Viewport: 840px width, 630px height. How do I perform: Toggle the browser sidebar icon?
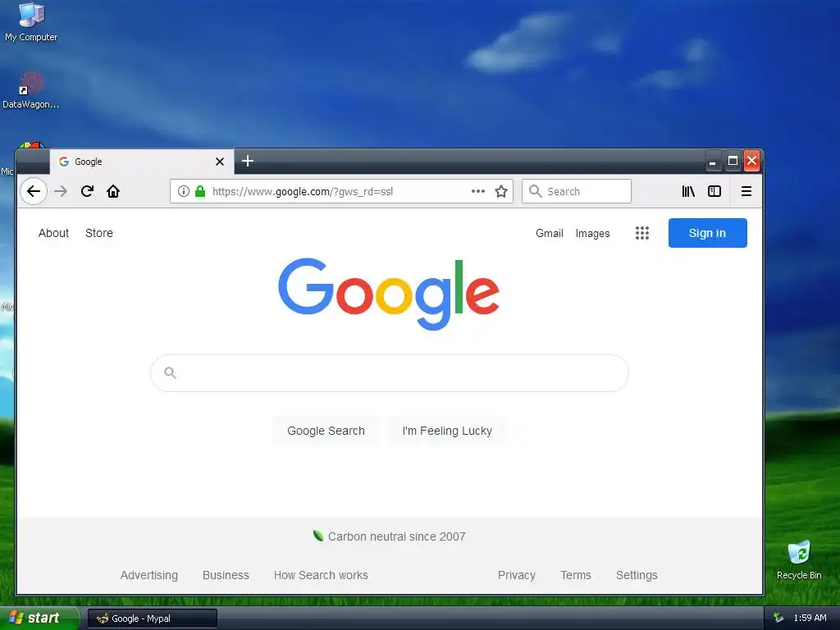click(714, 191)
